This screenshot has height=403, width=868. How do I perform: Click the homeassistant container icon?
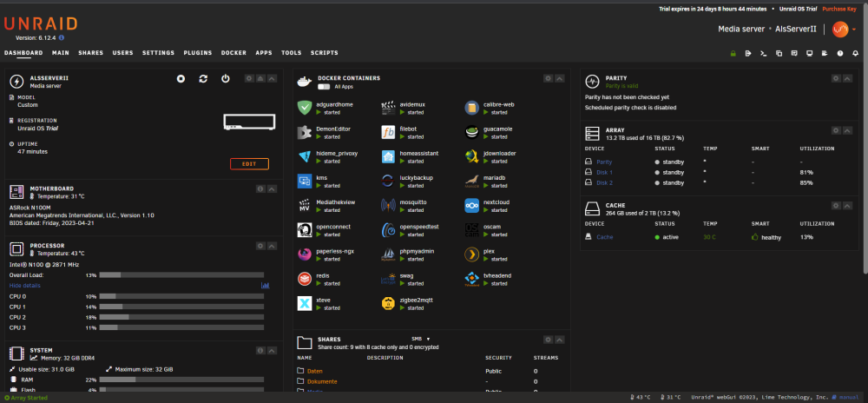pyautogui.click(x=388, y=156)
